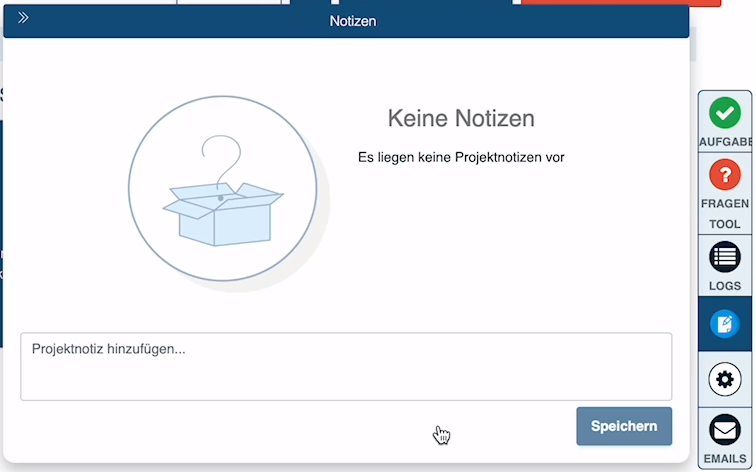
Task: Click the EMAILS label in sidebar
Action: click(725, 459)
